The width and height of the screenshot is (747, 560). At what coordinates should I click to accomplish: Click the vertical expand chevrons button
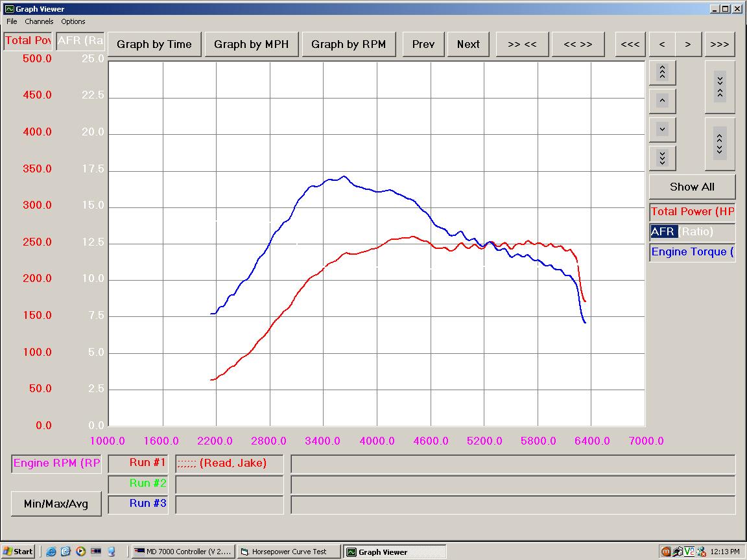pyautogui.click(x=720, y=143)
